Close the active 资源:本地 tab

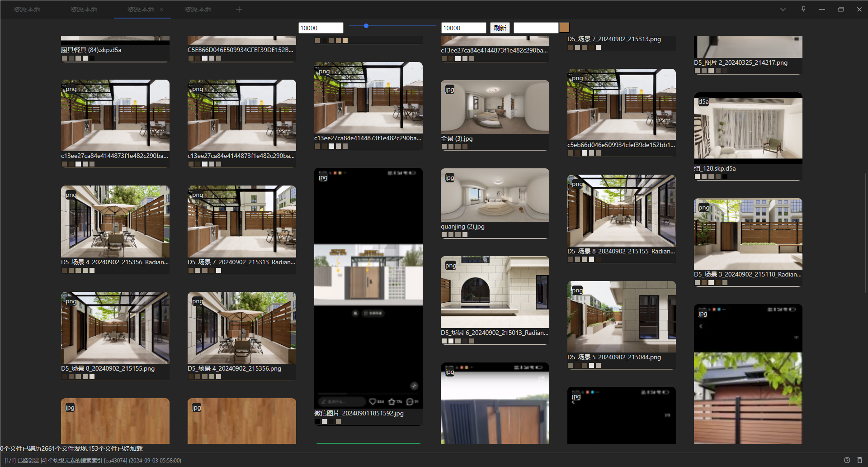click(x=161, y=10)
